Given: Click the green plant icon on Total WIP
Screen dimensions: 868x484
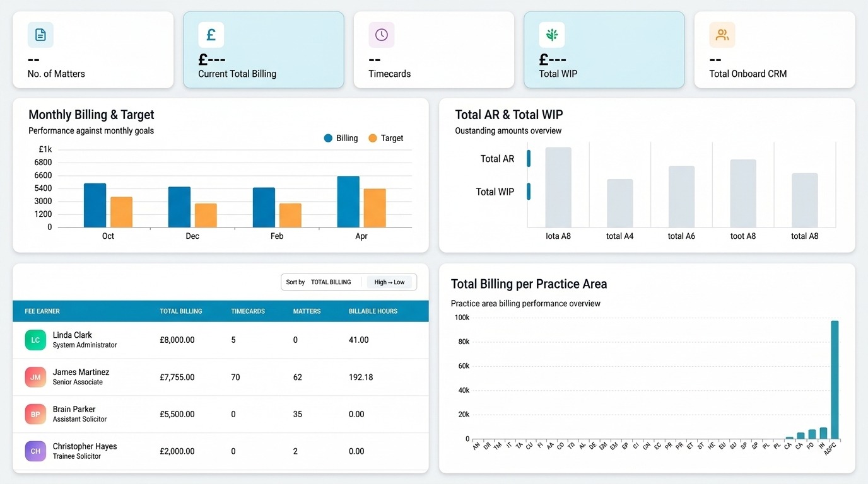Looking at the screenshot, I should click(x=551, y=35).
